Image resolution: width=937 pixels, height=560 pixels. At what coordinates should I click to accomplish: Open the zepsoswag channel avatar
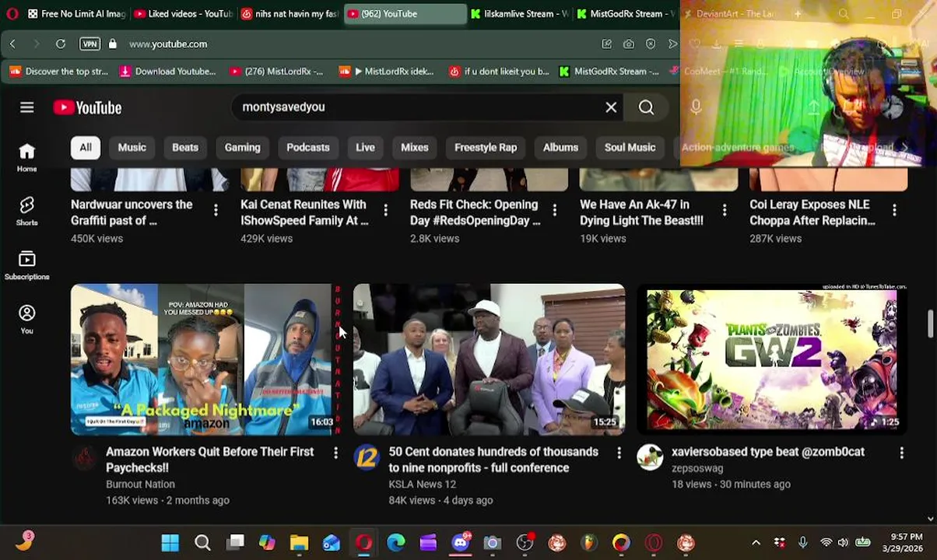[x=650, y=457]
